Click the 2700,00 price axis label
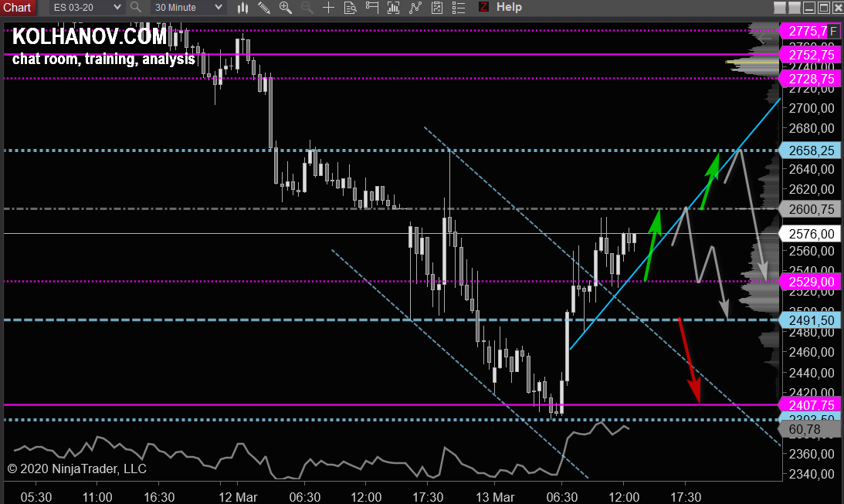The width and height of the screenshot is (844, 504). click(811, 108)
